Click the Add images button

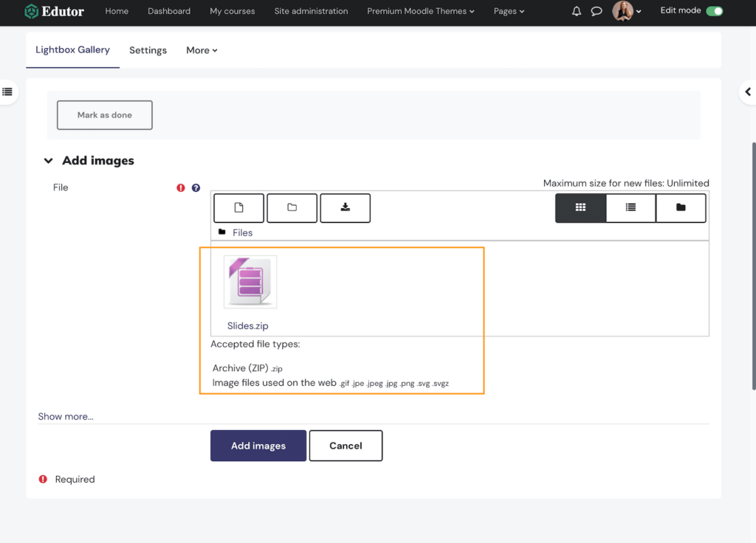pos(258,446)
